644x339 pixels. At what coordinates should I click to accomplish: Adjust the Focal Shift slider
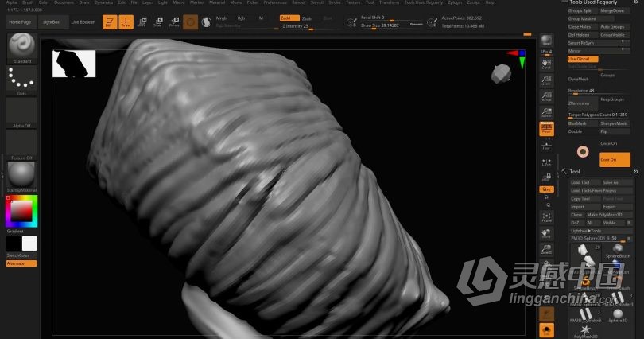[x=391, y=18]
